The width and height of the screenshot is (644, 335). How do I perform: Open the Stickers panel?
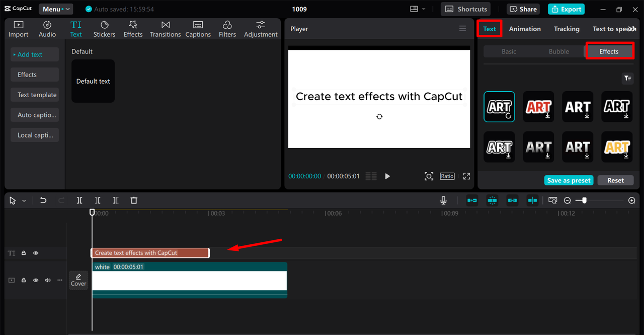pos(104,29)
